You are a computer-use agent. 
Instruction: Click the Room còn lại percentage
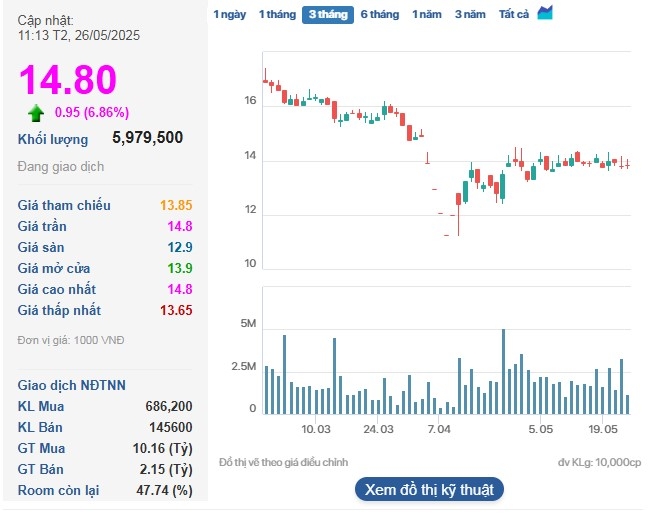[x=164, y=490]
